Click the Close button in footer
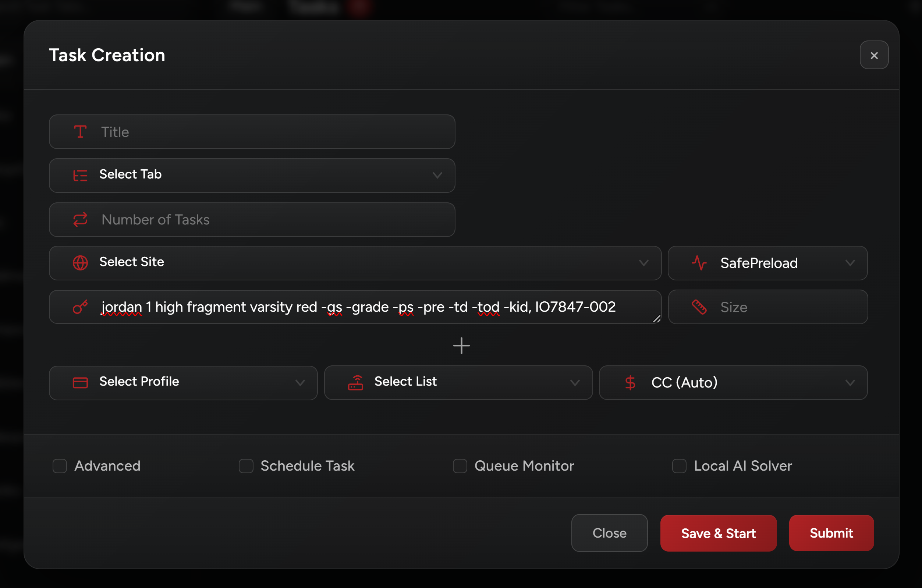Image resolution: width=922 pixels, height=588 pixels. [609, 533]
